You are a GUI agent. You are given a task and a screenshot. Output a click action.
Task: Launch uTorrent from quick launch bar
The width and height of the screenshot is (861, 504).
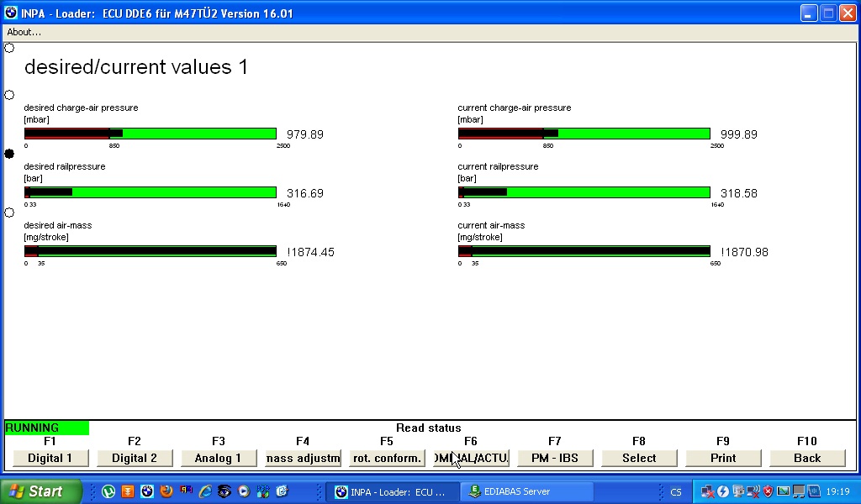(108, 491)
